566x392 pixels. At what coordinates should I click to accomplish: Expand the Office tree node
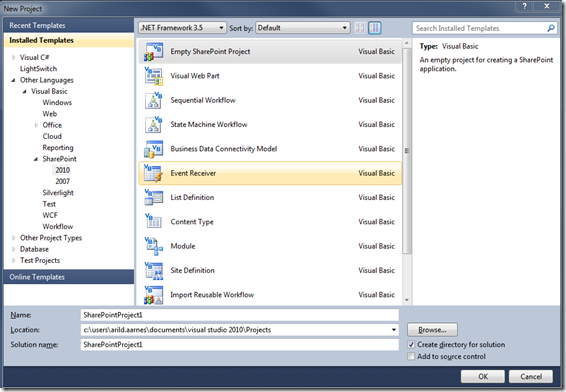click(x=36, y=125)
